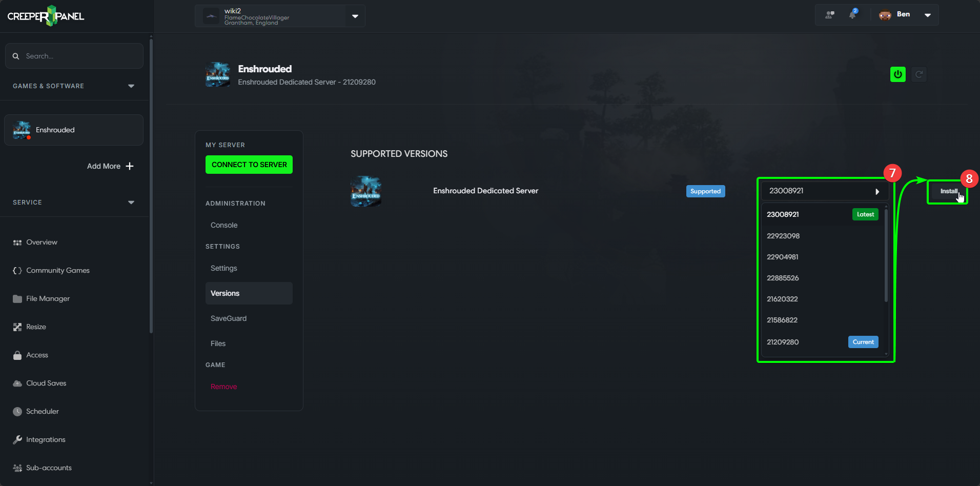980x486 pixels.
Task: Open File Manager folder icon
Action: point(17,298)
